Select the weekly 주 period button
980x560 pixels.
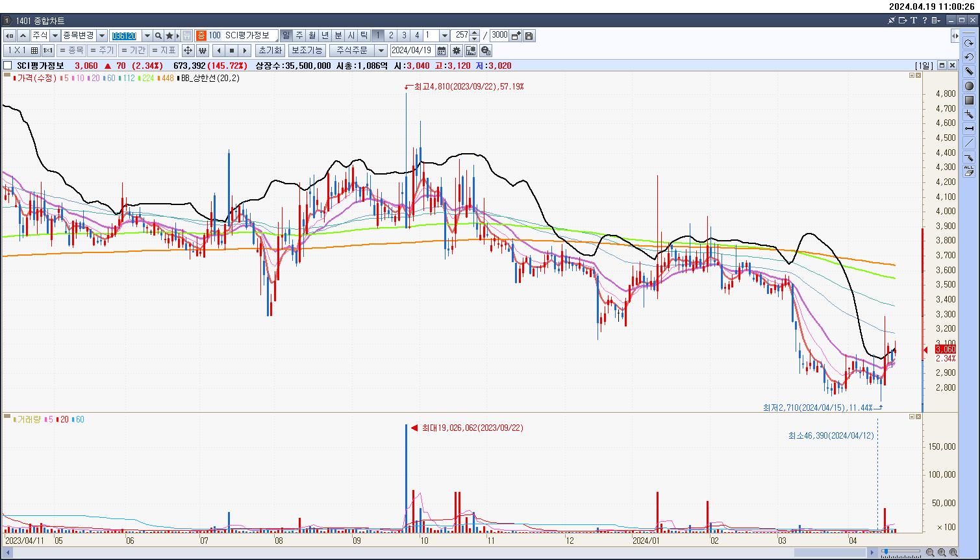coord(299,36)
